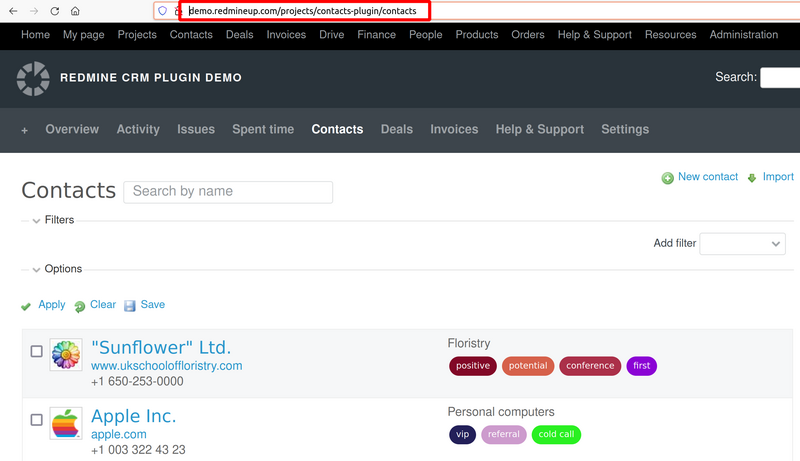Open the Apple Inc. logo avatar
This screenshot has height=461, width=800.
[x=66, y=423]
